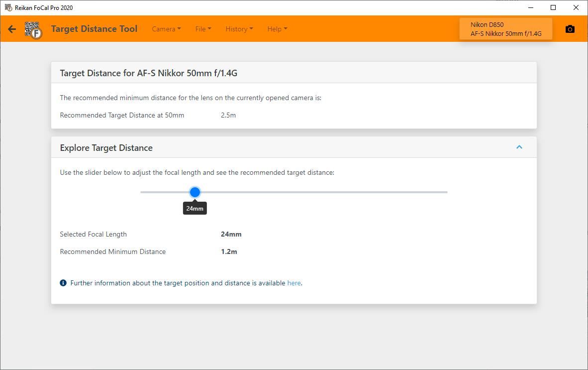Open the 'here' target information link
Image resolution: width=588 pixels, height=370 pixels.
pos(294,283)
